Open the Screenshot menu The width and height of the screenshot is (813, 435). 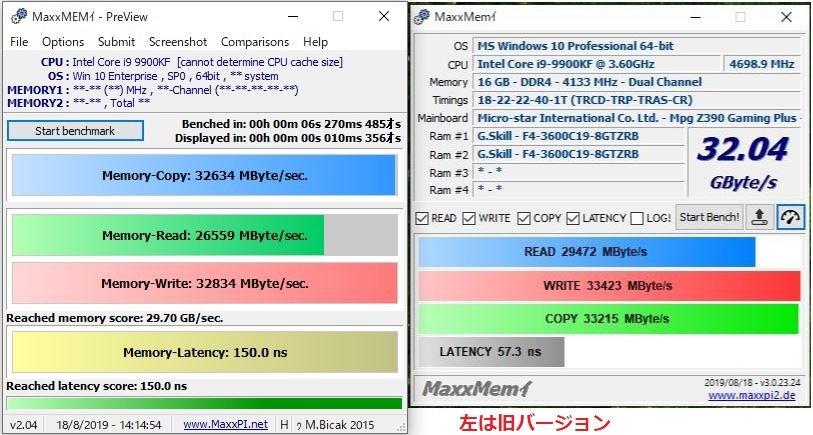(x=178, y=42)
